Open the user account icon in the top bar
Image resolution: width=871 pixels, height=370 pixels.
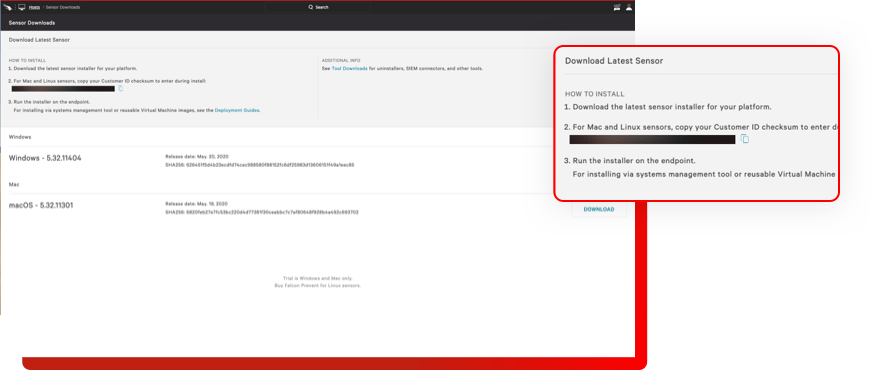(629, 7)
